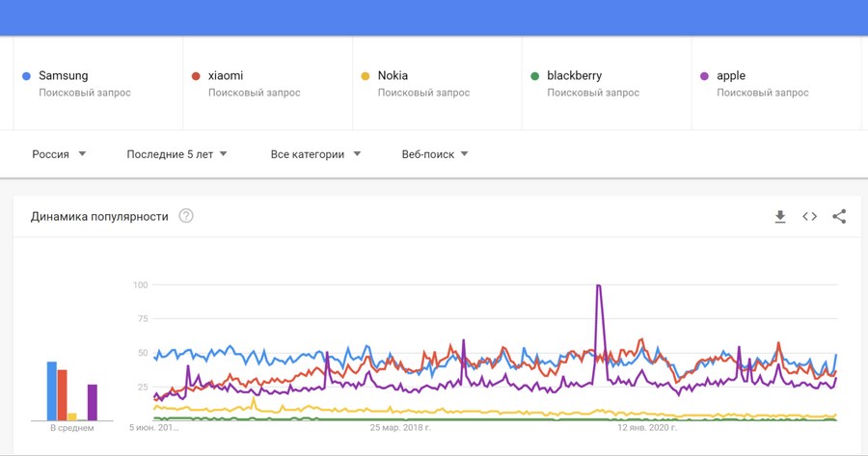
Task: Click the purple apple color dot
Action: tap(704, 76)
